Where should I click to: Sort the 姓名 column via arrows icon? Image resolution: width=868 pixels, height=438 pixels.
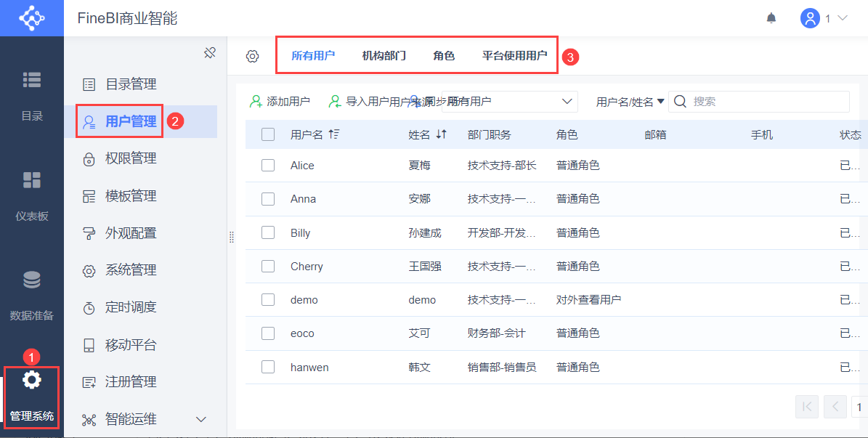441,134
